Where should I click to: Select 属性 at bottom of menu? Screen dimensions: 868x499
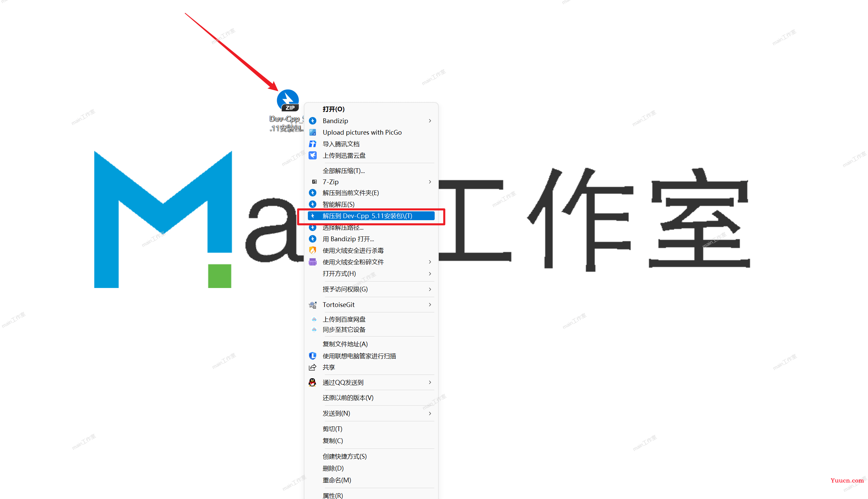tap(332, 495)
